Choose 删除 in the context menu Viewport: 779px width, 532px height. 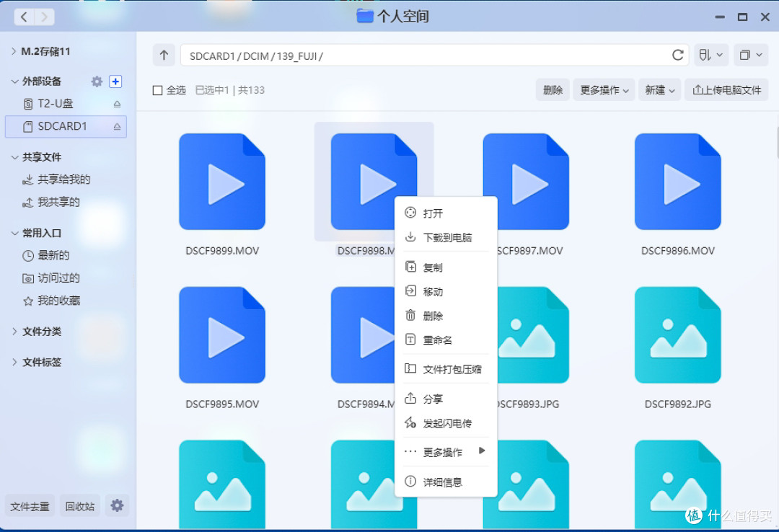[446, 316]
